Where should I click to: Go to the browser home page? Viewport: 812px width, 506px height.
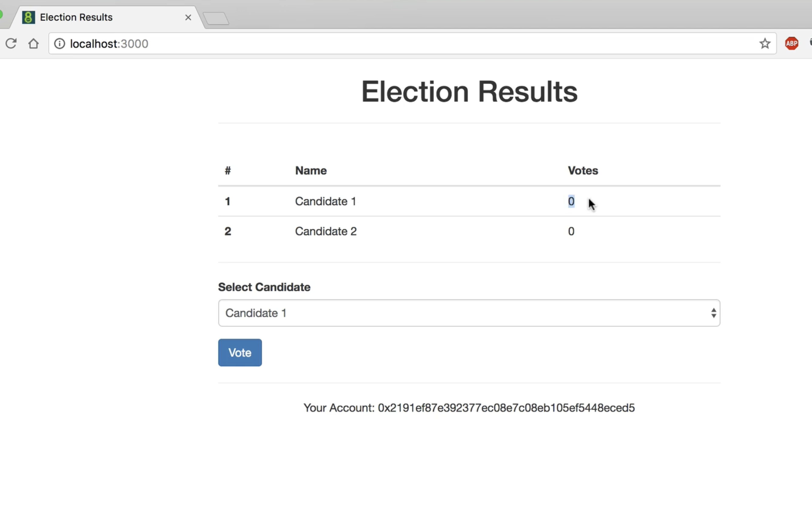33,44
